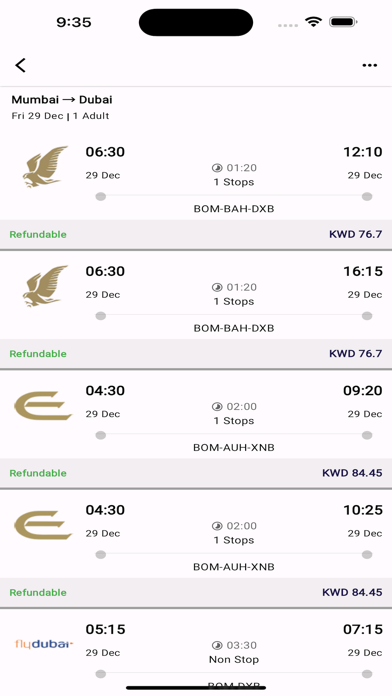Select Gulf Air falcon logo of 12:10 arrival flight
The height and width of the screenshot is (696, 392).
(45, 167)
